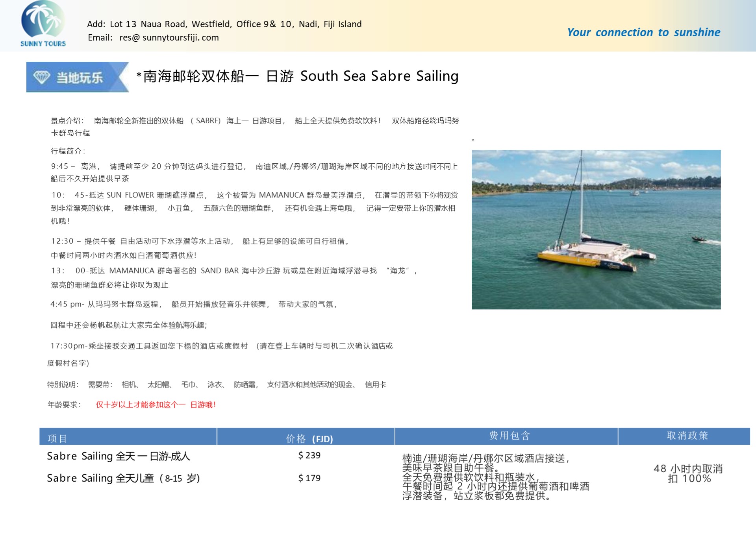Select the title South Sea Sabre Sailing
756x534 pixels.
click(379, 76)
